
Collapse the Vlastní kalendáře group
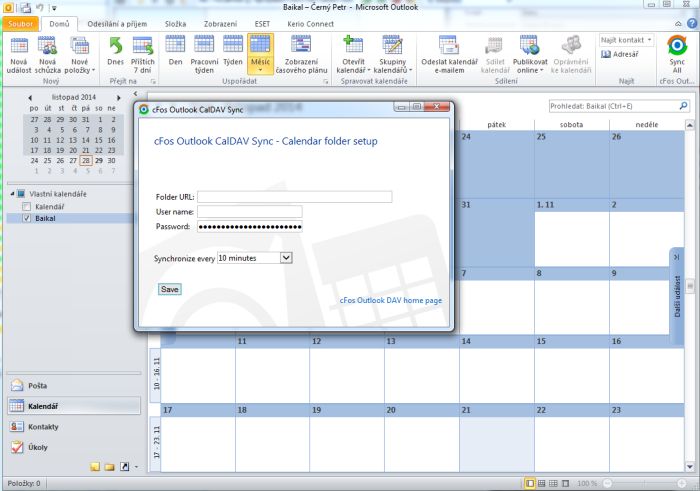12,194
